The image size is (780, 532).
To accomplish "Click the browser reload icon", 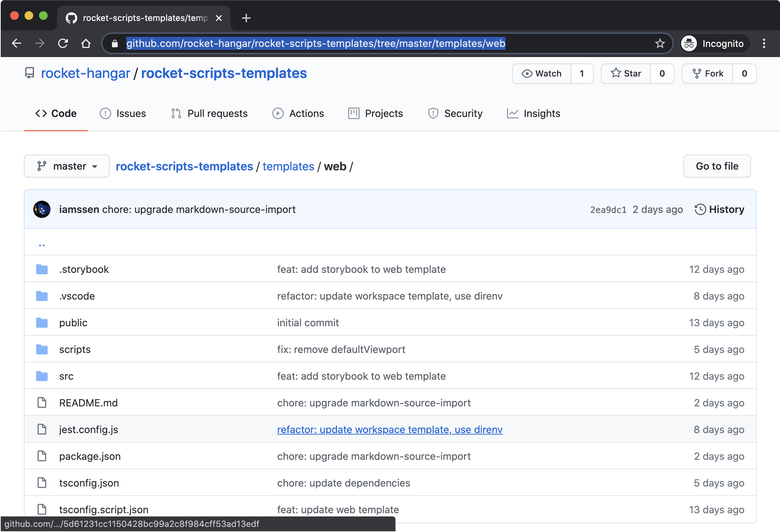I will [x=63, y=44].
